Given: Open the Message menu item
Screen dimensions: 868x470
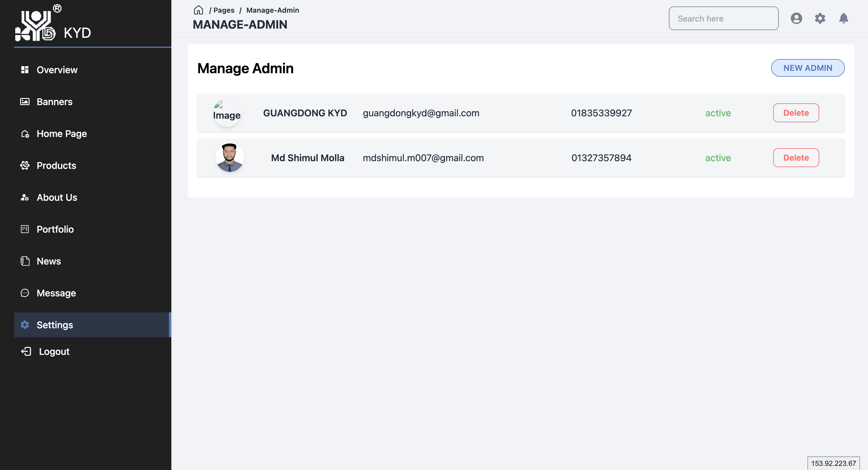Looking at the screenshot, I should point(56,293).
